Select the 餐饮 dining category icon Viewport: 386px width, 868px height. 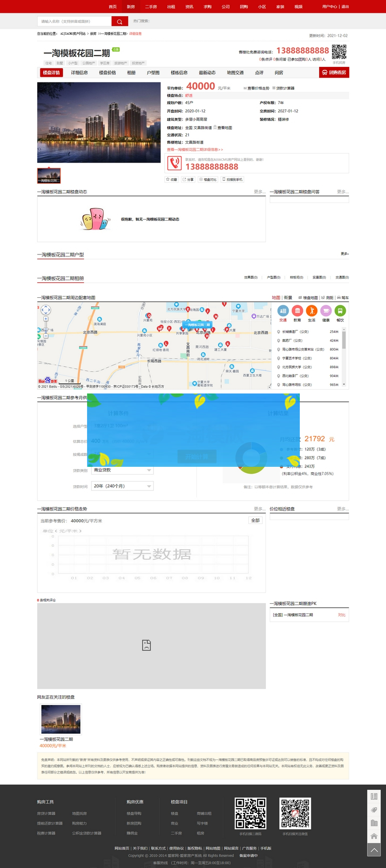tap(340, 311)
